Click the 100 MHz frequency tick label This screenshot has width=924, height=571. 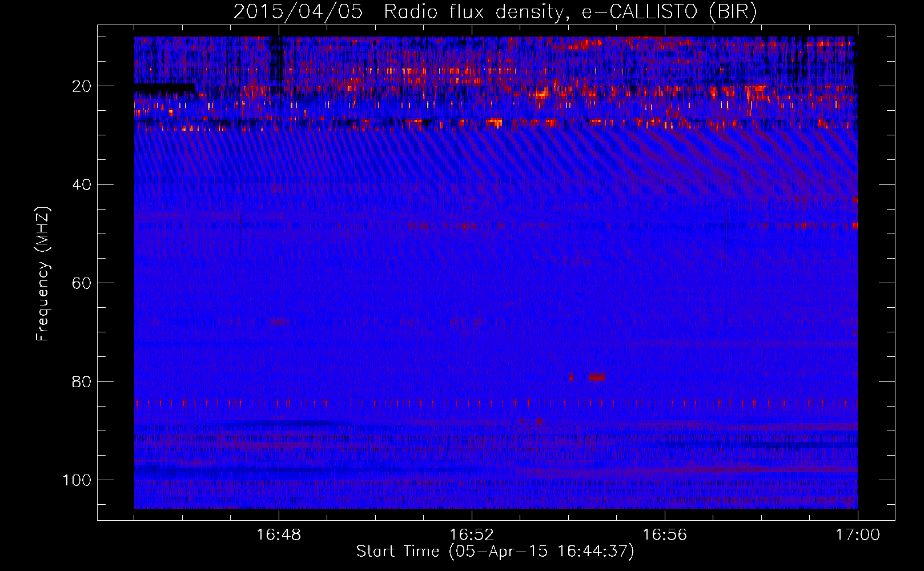point(77,480)
